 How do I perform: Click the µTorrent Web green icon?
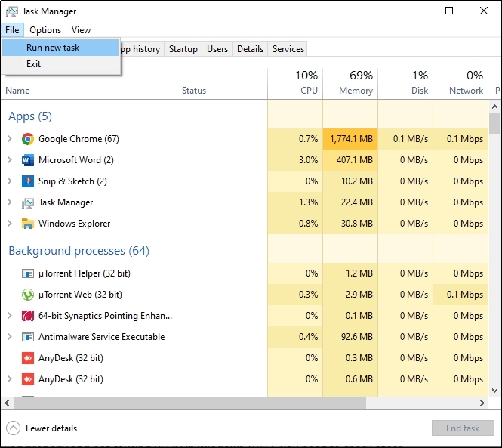tap(28, 295)
